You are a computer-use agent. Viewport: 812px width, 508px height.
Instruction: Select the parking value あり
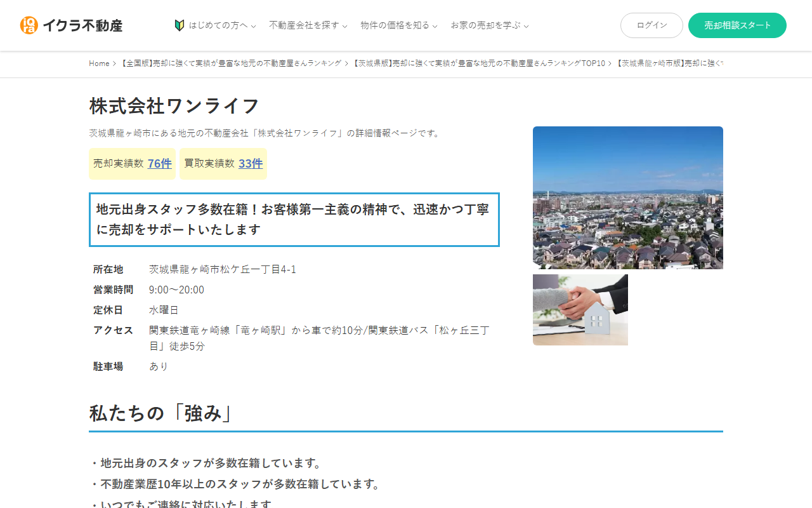point(159,366)
